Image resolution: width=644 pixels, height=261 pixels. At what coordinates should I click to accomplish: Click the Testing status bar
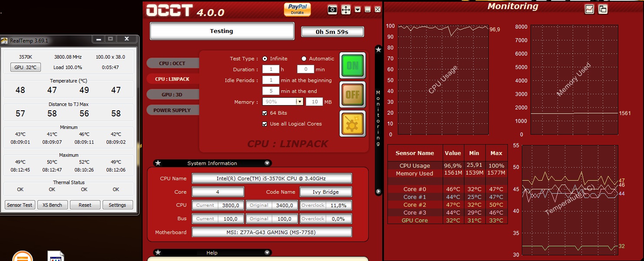222,31
